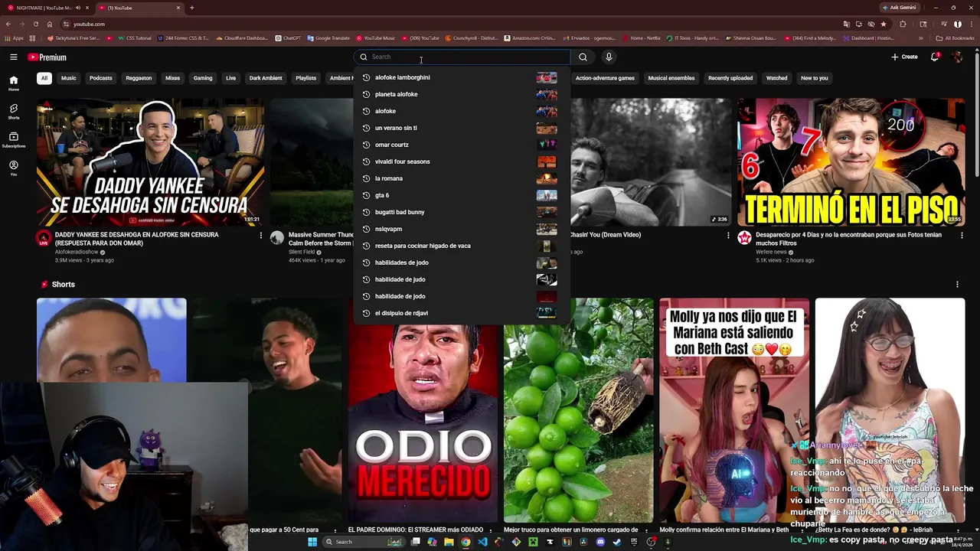Viewport: 980px width, 551px height.
Task: Choose suggestion 'reseta para cocinar higado de vaca'
Action: tap(460, 246)
